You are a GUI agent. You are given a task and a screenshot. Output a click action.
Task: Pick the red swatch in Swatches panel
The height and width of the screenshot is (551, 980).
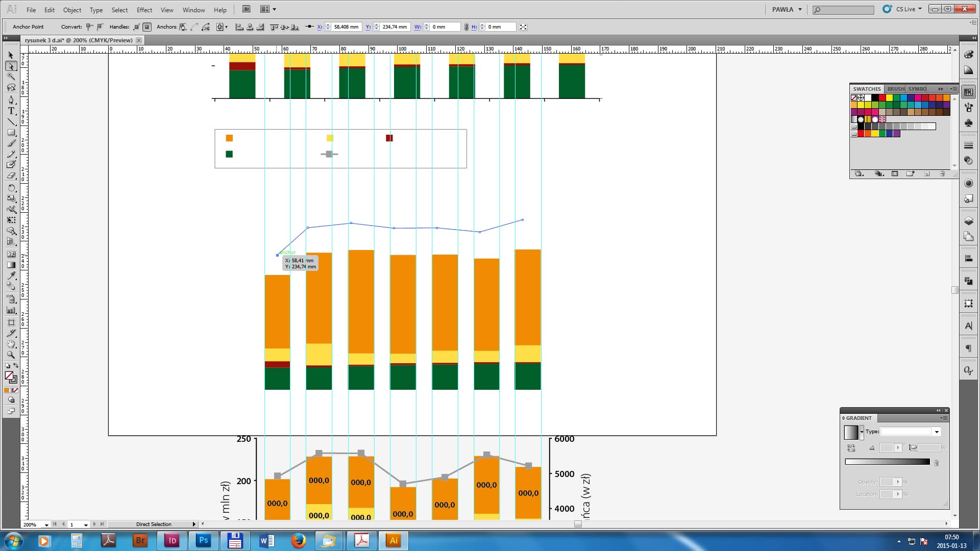881,97
